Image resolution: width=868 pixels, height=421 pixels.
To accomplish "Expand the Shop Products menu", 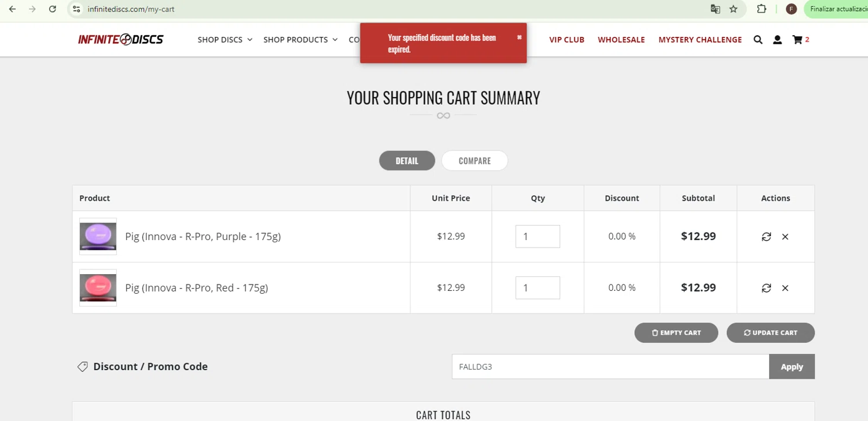I will coord(300,40).
